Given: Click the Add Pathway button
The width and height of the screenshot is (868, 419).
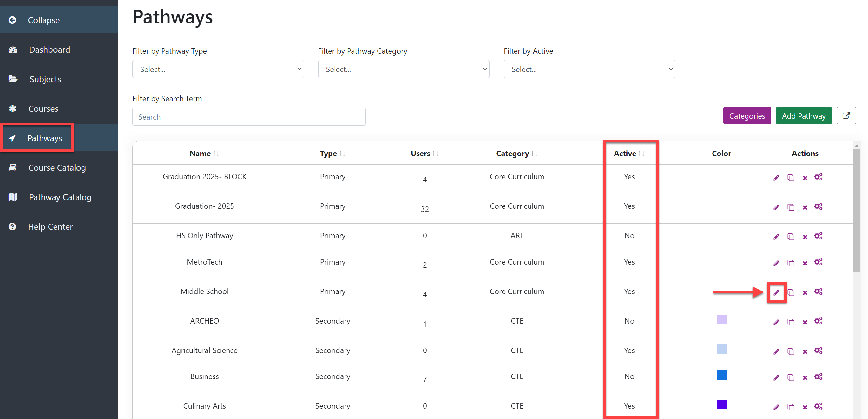Looking at the screenshot, I should tap(804, 116).
